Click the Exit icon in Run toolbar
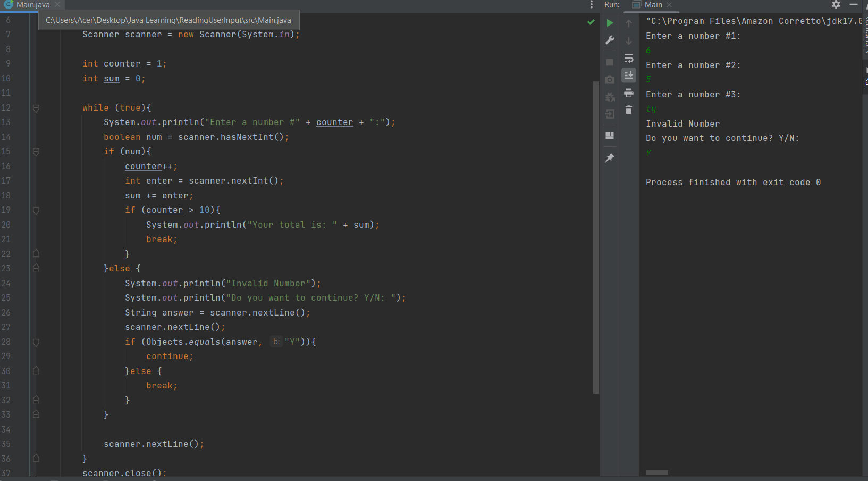 click(610, 114)
